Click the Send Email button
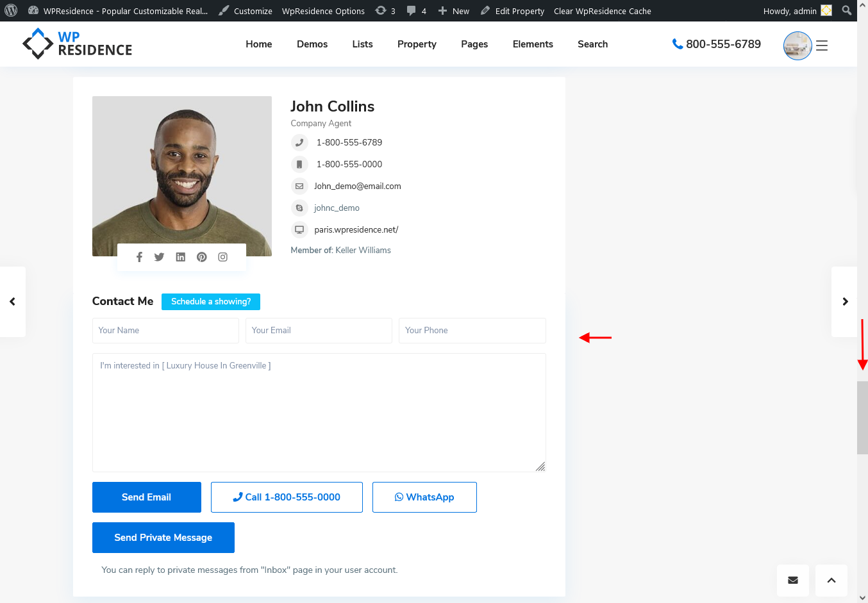 (147, 497)
